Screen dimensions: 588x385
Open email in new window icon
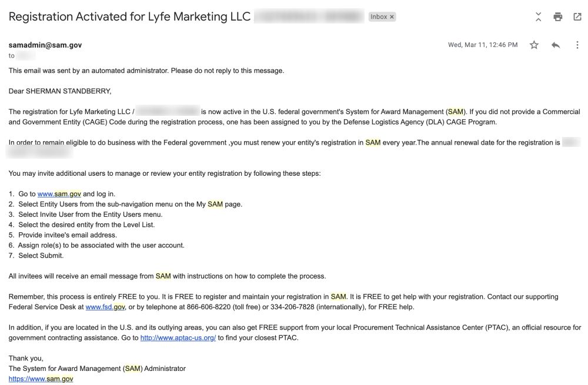click(x=577, y=16)
